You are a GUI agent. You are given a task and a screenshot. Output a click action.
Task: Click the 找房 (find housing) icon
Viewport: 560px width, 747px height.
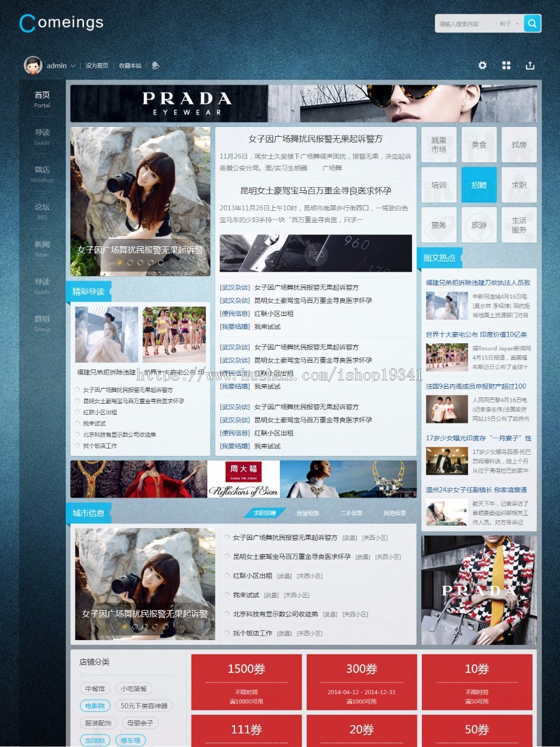518,144
